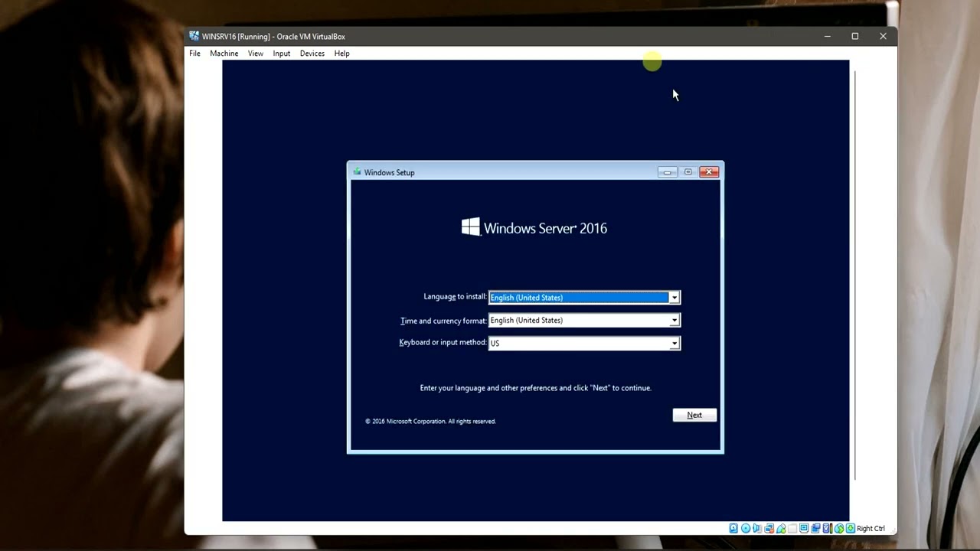The image size is (980, 551).
Task: Expand the Keyboard or input method dropdown arrow
Action: point(674,343)
